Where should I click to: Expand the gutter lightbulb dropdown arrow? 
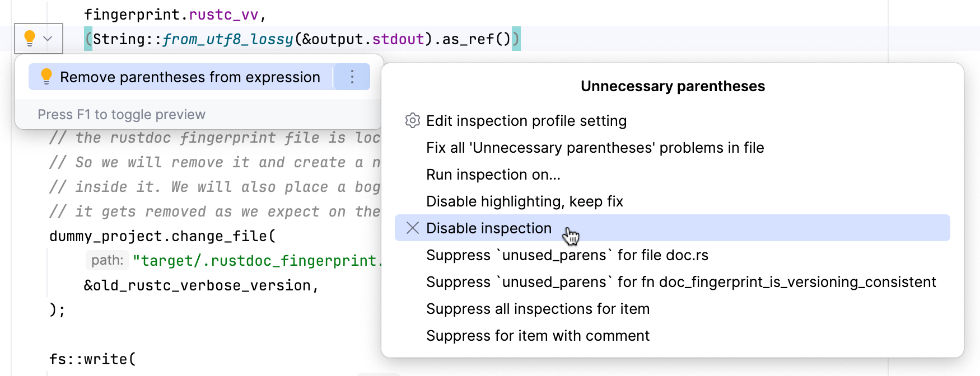point(48,39)
